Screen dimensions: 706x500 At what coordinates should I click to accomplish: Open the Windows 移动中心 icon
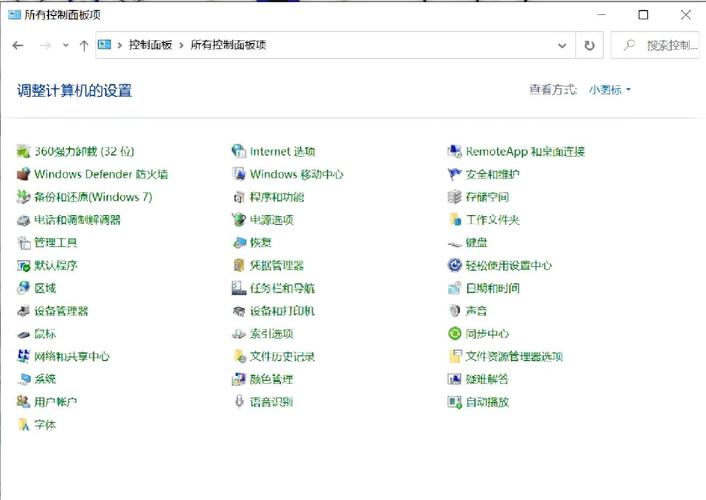tap(239, 174)
